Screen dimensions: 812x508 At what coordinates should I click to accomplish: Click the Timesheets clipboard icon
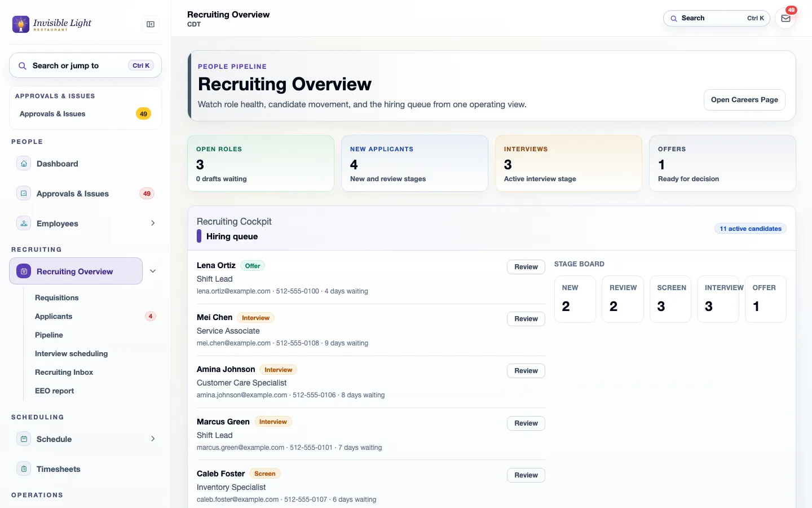[24, 469]
